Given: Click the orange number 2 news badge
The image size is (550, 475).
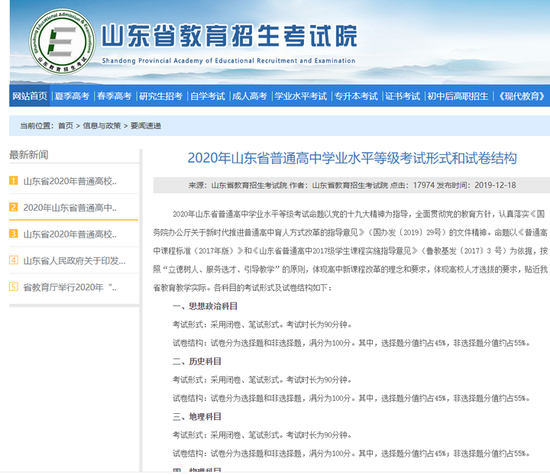Looking at the screenshot, I should point(13,207).
